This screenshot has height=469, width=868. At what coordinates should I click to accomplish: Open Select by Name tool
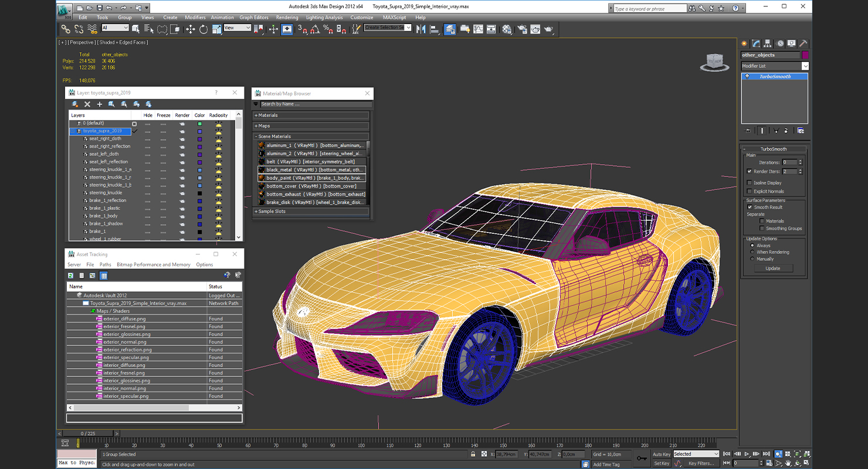point(148,29)
